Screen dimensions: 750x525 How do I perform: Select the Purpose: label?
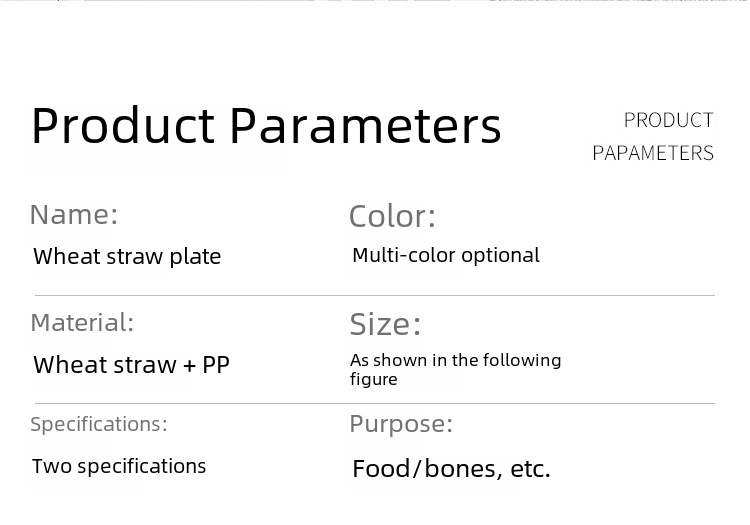tap(401, 424)
